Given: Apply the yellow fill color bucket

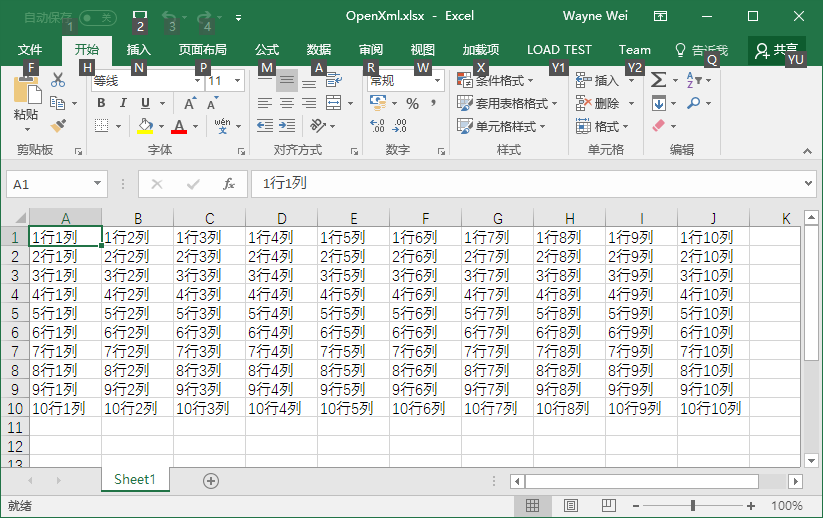Looking at the screenshot, I should (x=145, y=126).
